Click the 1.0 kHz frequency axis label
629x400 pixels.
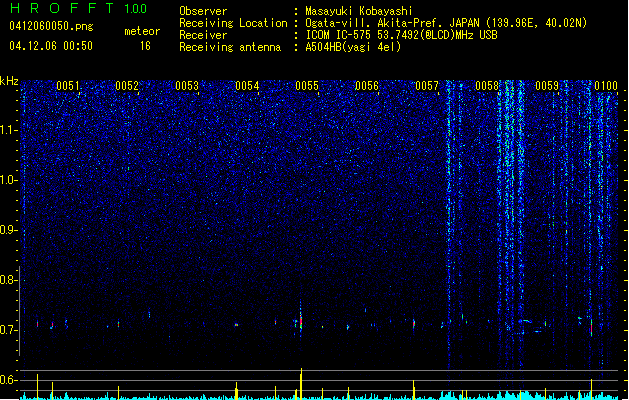point(9,180)
